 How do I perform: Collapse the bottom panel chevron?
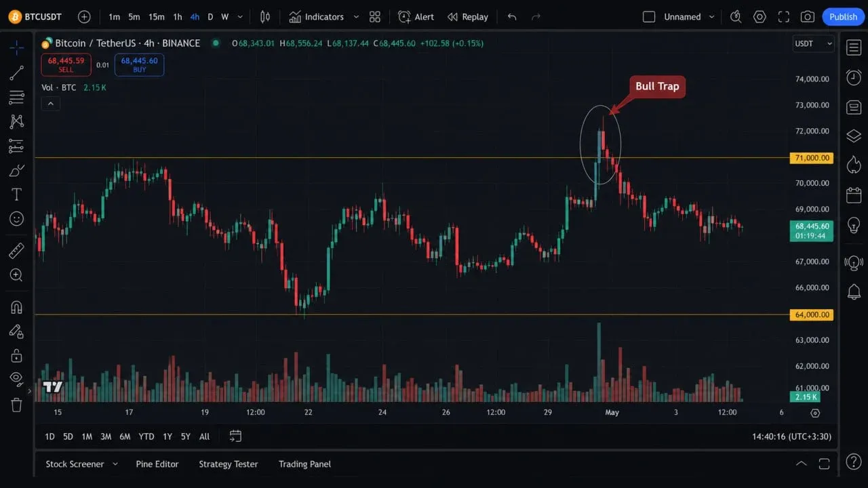pos(801,464)
